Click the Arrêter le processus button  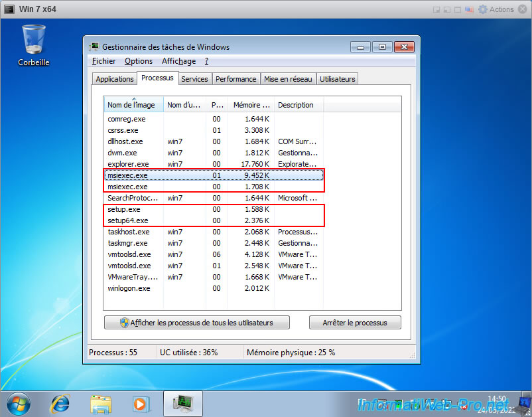click(x=355, y=323)
